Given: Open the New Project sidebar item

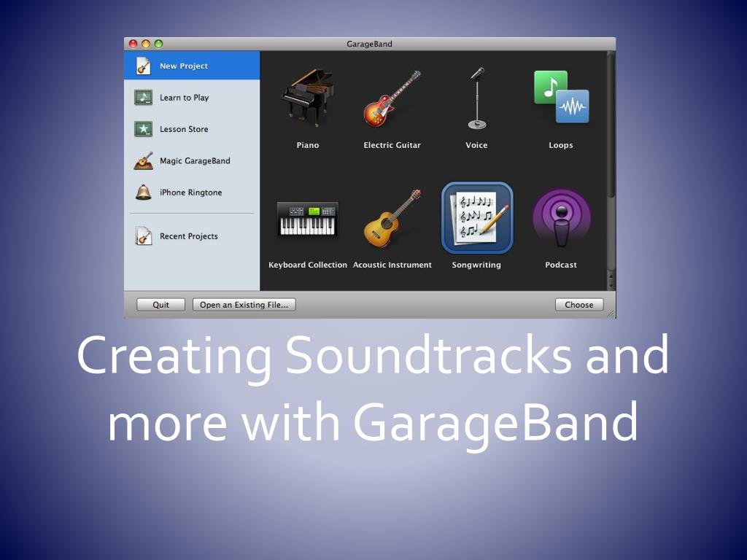Looking at the screenshot, I should point(192,66).
